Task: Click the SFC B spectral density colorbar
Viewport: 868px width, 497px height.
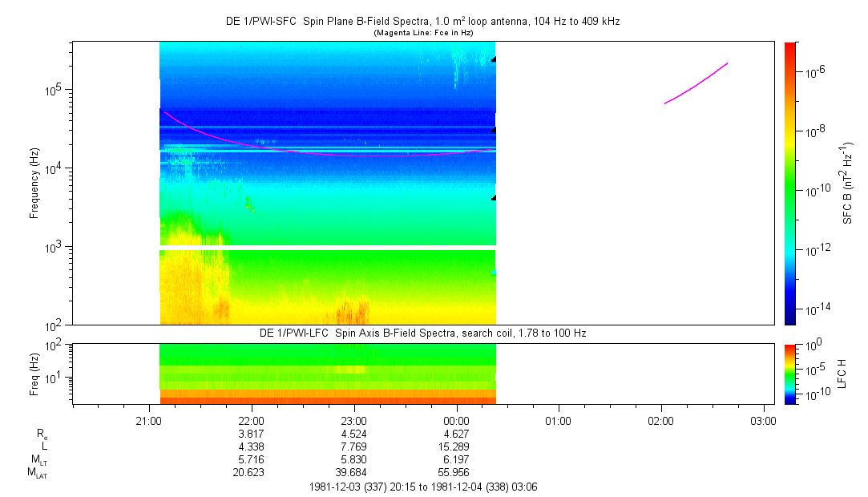Action: tap(789, 183)
